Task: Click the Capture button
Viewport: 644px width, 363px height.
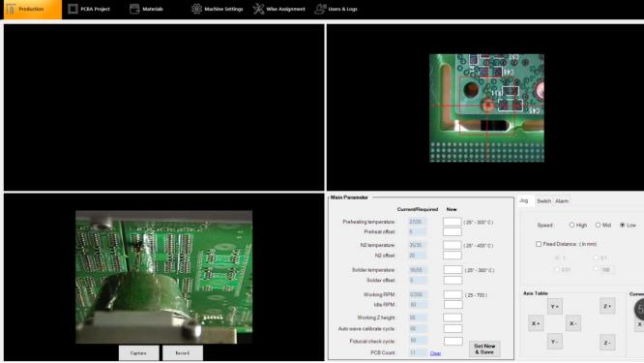Action: [138, 353]
